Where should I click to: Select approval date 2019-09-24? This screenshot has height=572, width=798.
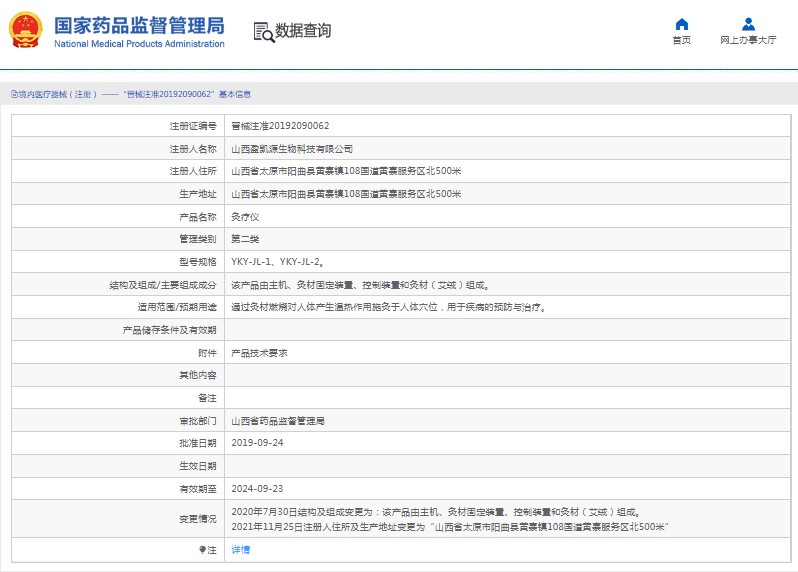click(x=257, y=443)
